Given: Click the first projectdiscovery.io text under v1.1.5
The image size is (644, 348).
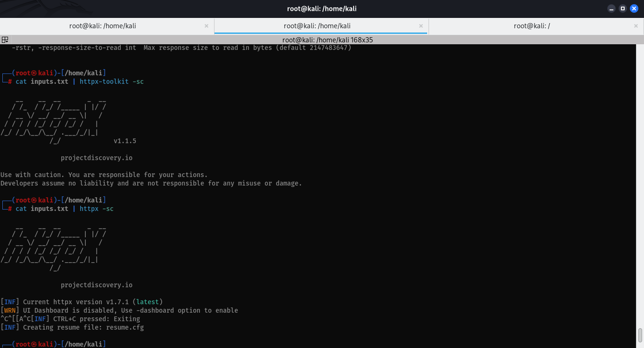Looking at the screenshot, I should pos(97,158).
